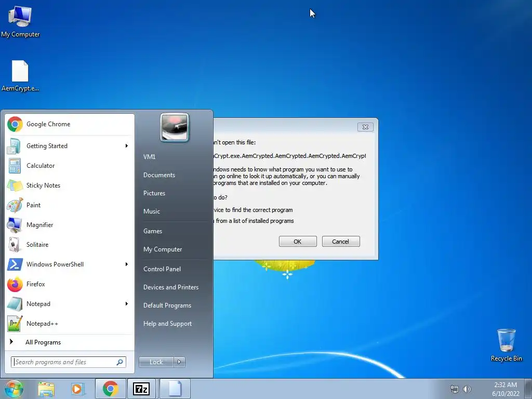Screen dimensions: 532x399
Task: Open Pictures from Start menu
Action: point(154,193)
